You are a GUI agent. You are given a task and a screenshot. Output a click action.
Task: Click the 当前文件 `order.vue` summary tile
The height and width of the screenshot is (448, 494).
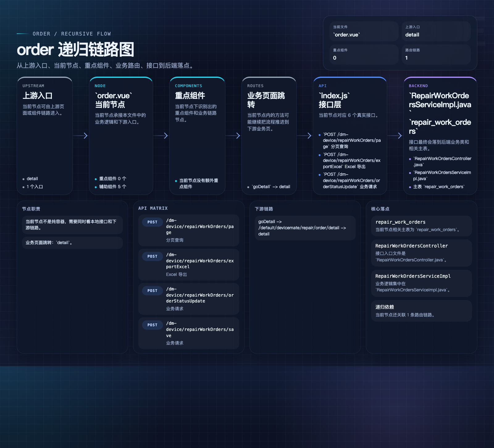point(364,31)
